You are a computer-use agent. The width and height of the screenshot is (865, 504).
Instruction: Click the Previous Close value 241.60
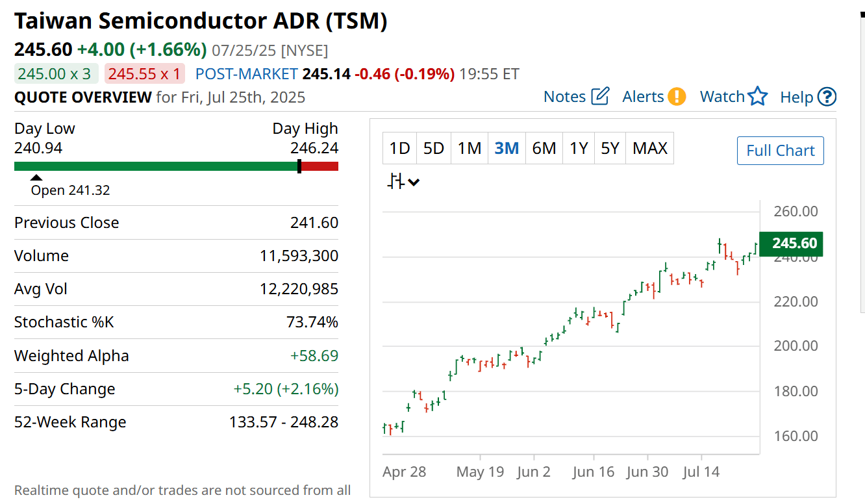tap(314, 223)
